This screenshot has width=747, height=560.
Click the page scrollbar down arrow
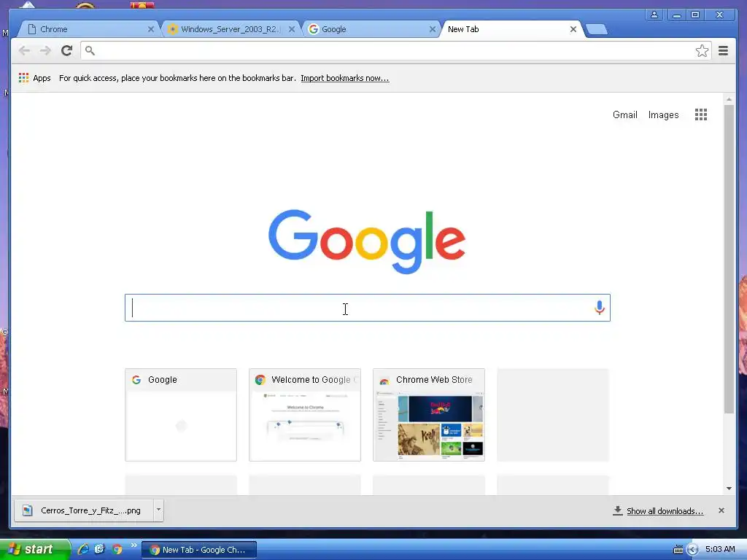tap(729, 488)
